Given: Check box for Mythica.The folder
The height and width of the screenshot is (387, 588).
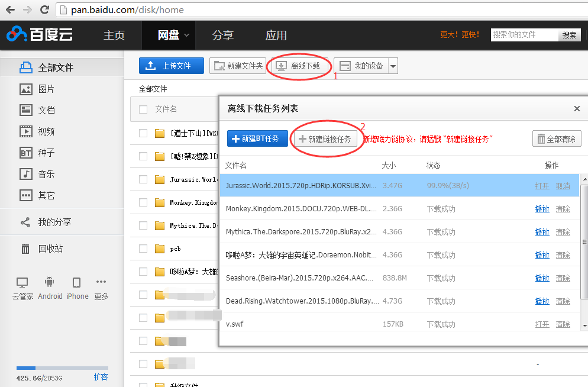Looking at the screenshot, I should [143, 225].
